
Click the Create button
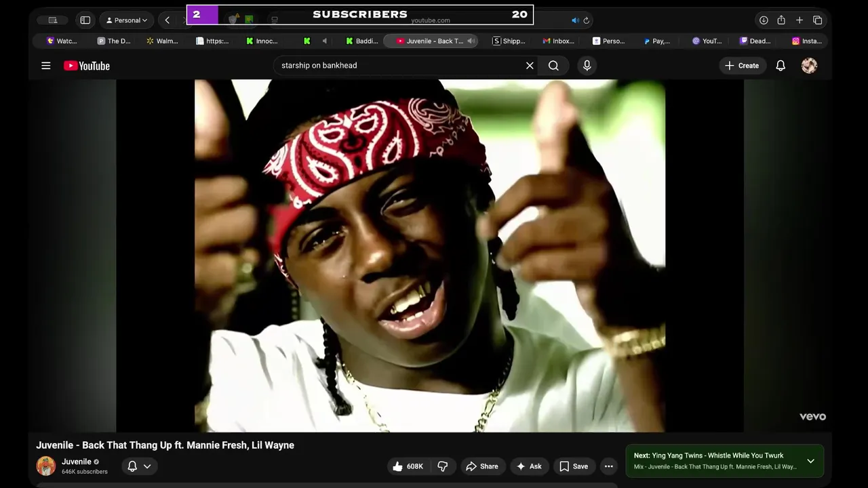(742, 66)
